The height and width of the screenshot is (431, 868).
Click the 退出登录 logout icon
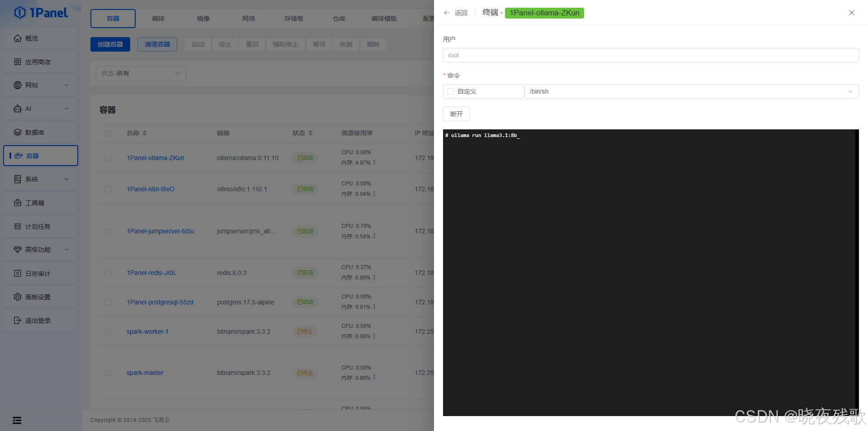pos(18,320)
